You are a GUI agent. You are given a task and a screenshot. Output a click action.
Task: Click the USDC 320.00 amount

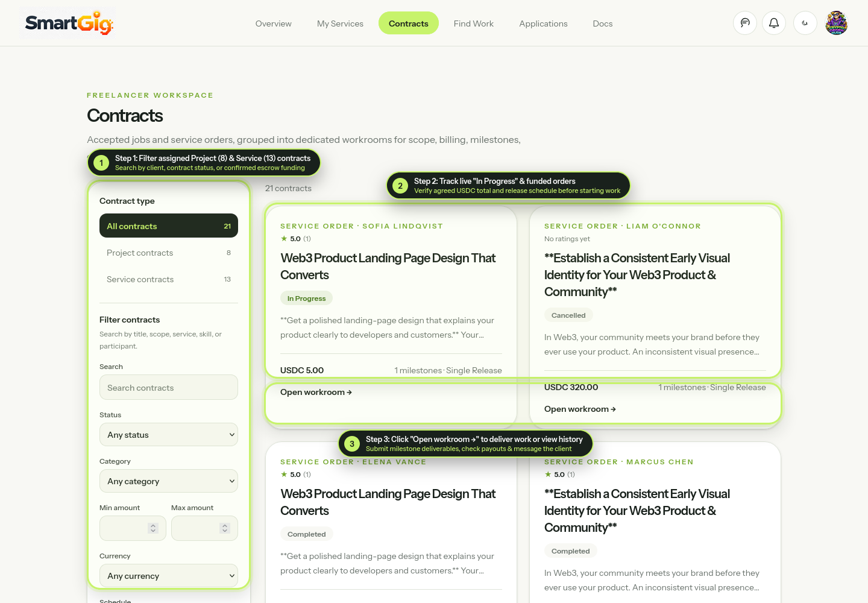coord(571,387)
